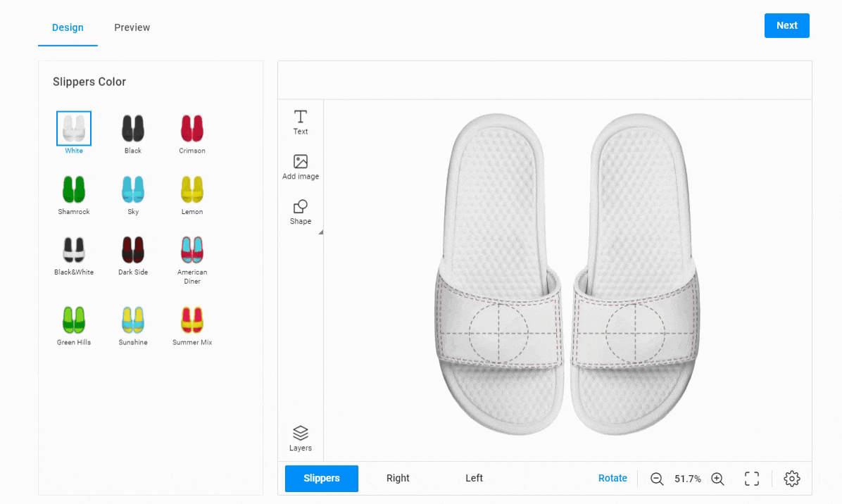Switch to the Design tab

[68, 27]
